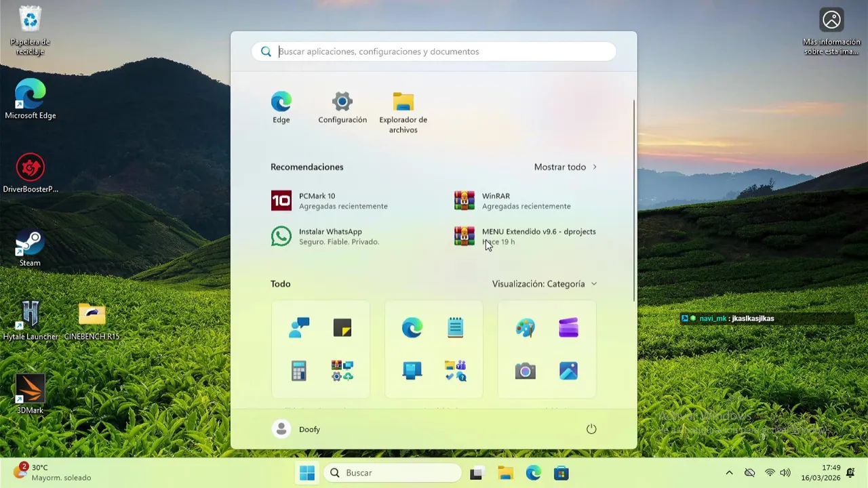The image size is (868, 488).
Task: Open the Notepad app icon
Action: click(456, 328)
